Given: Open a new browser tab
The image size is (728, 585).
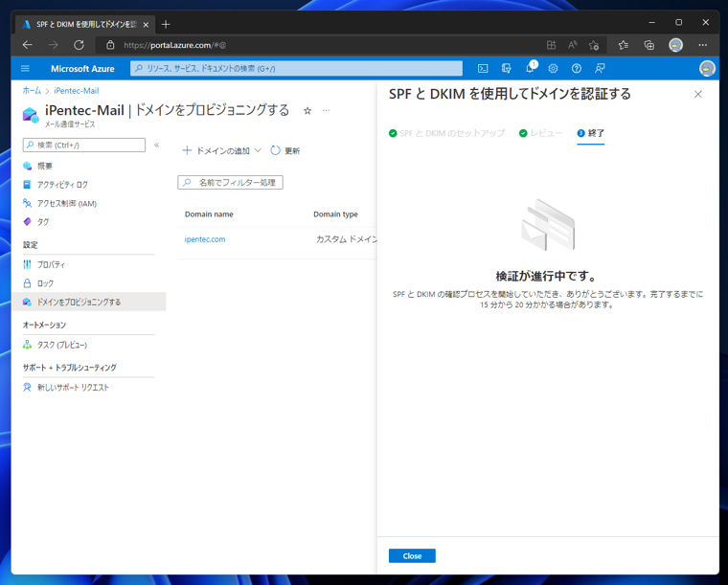Looking at the screenshot, I should coord(166,24).
